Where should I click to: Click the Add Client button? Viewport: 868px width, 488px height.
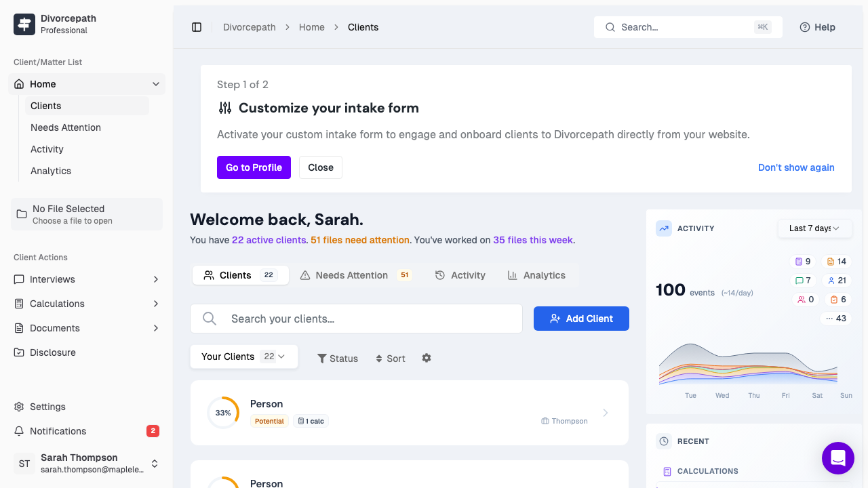pyautogui.click(x=581, y=319)
